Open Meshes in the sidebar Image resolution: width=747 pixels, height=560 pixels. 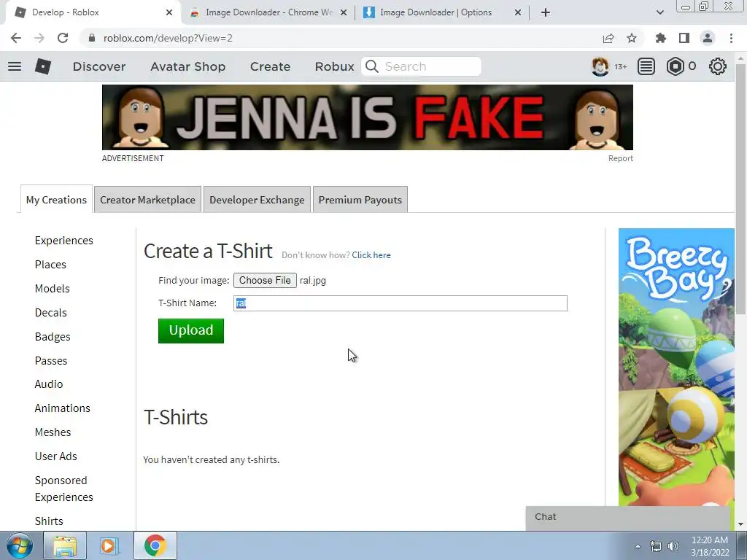tap(53, 432)
